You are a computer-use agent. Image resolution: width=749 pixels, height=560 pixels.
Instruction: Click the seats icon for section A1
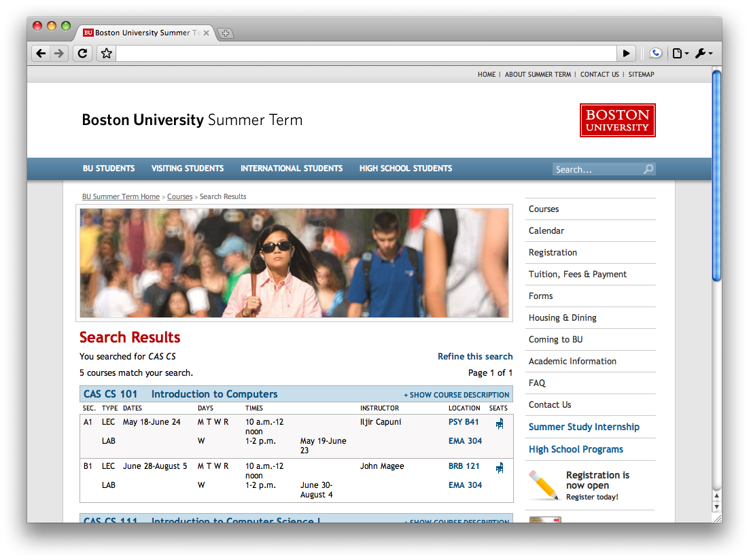click(x=500, y=423)
